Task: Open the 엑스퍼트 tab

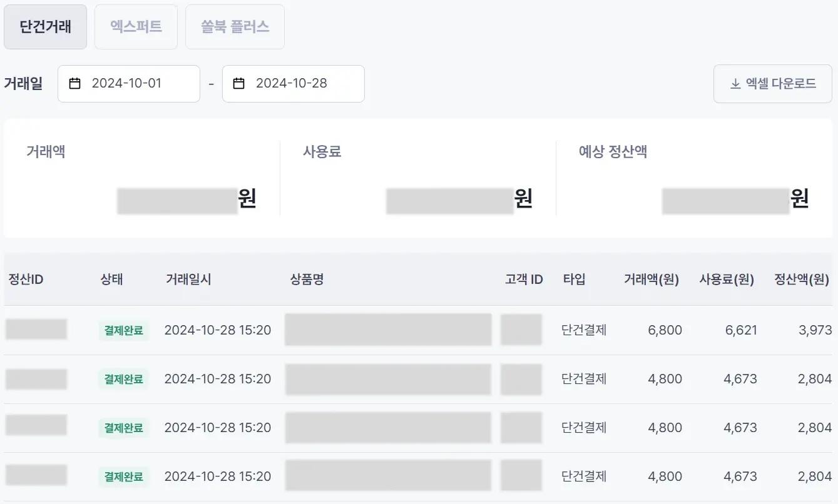Action: click(x=136, y=27)
